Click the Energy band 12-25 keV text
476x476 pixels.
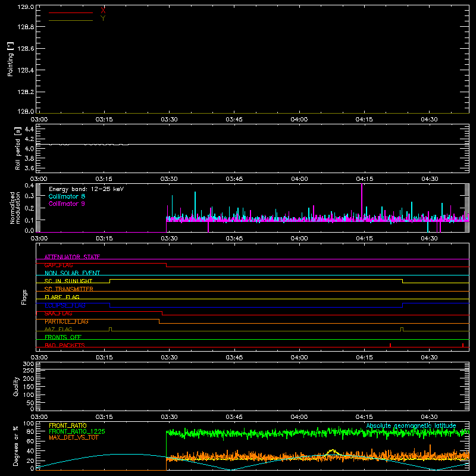tap(86, 189)
